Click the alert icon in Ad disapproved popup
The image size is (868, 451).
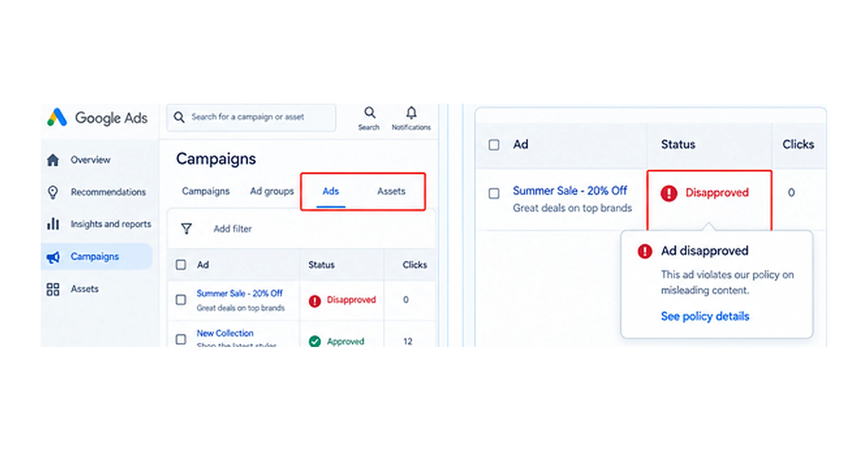[x=645, y=251]
